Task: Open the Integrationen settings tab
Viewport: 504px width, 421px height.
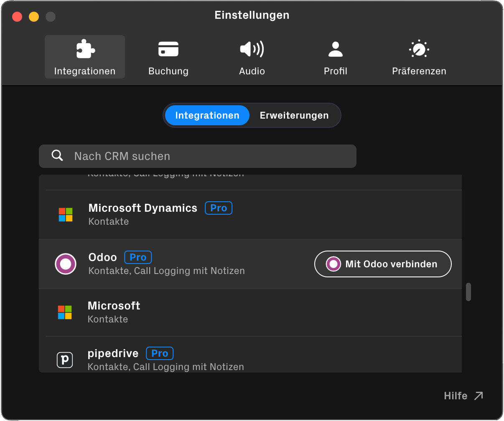Action: (85, 57)
